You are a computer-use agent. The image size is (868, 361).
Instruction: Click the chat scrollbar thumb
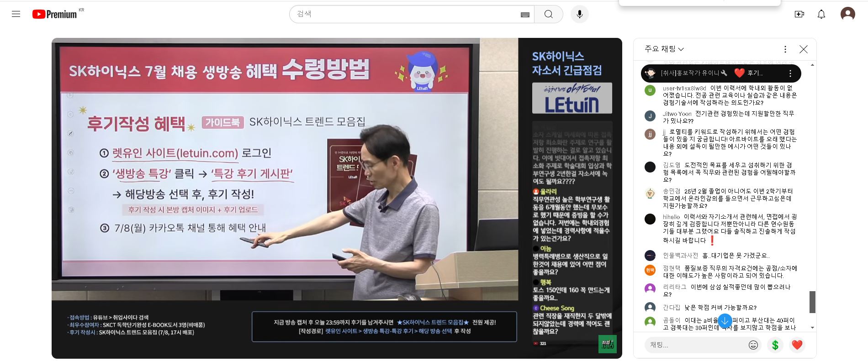[812, 302]
